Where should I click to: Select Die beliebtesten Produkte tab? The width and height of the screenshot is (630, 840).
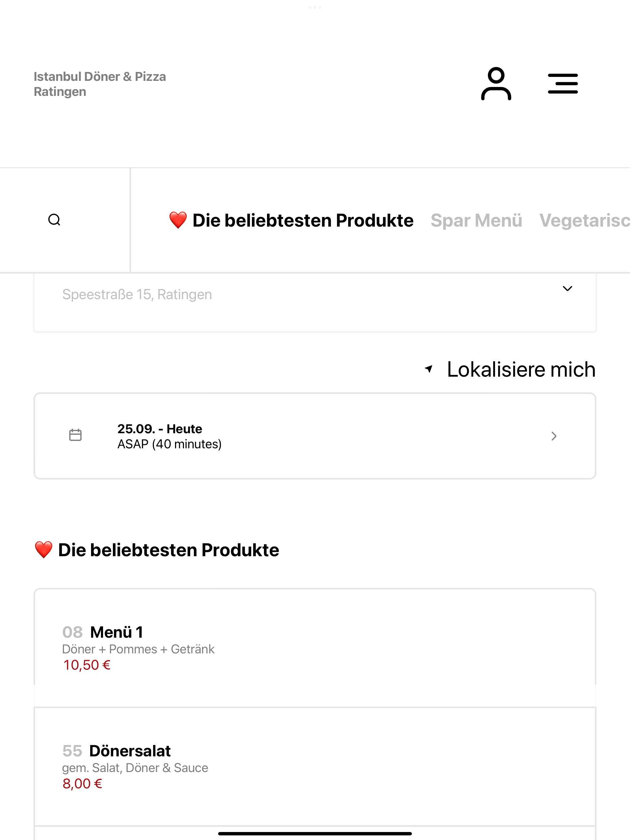(x=291, y=220)
